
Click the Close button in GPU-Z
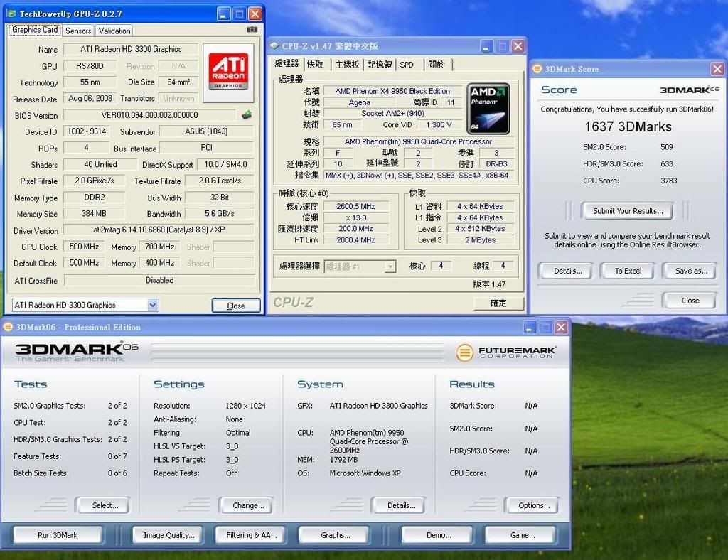pyautogui.click(x=236, y=306)
